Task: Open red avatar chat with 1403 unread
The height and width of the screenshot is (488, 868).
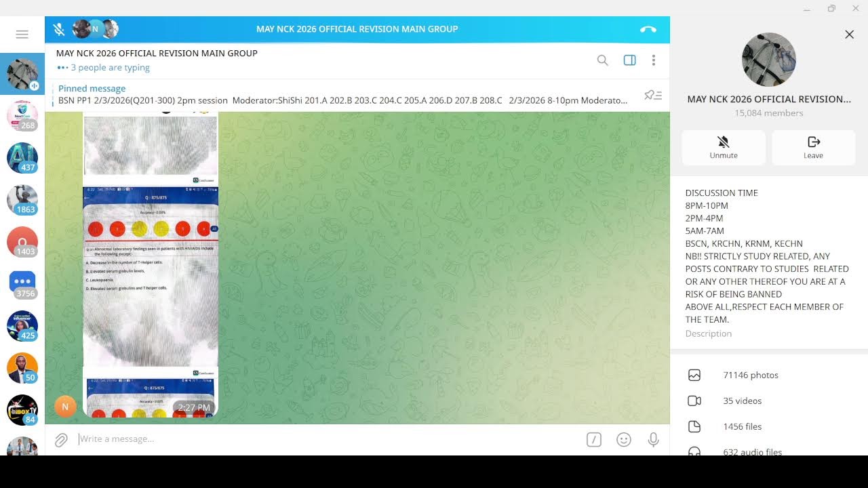Action: click(22, 242)
